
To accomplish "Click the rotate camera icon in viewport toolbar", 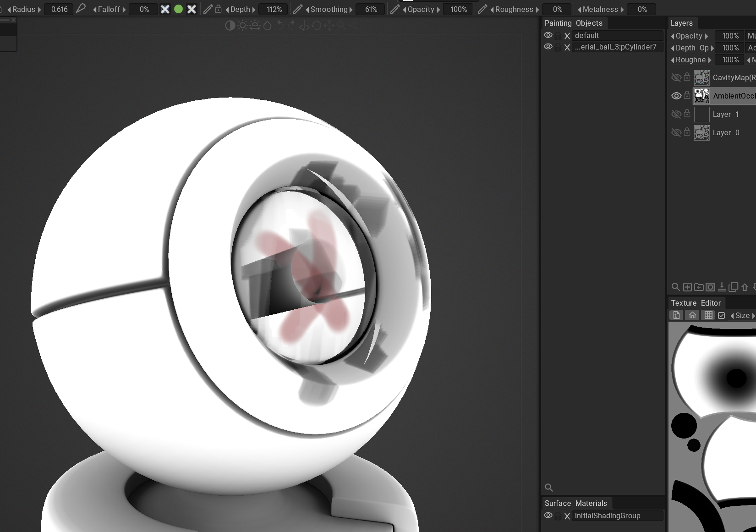I will 317,26.
